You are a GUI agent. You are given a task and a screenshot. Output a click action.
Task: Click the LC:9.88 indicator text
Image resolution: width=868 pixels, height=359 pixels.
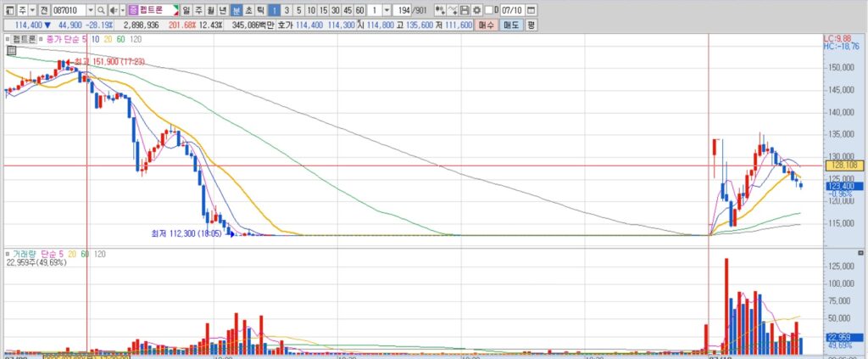[837, 39]
